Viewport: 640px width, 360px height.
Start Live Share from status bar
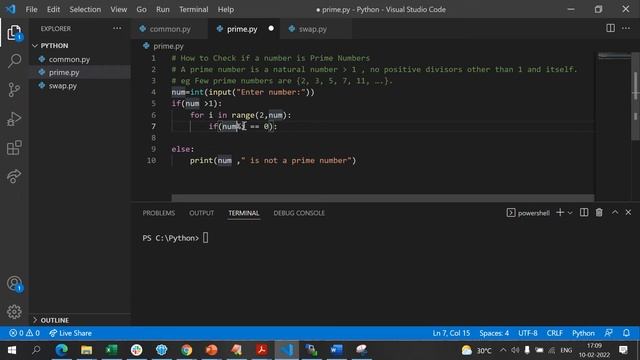[x=70, y=333]
